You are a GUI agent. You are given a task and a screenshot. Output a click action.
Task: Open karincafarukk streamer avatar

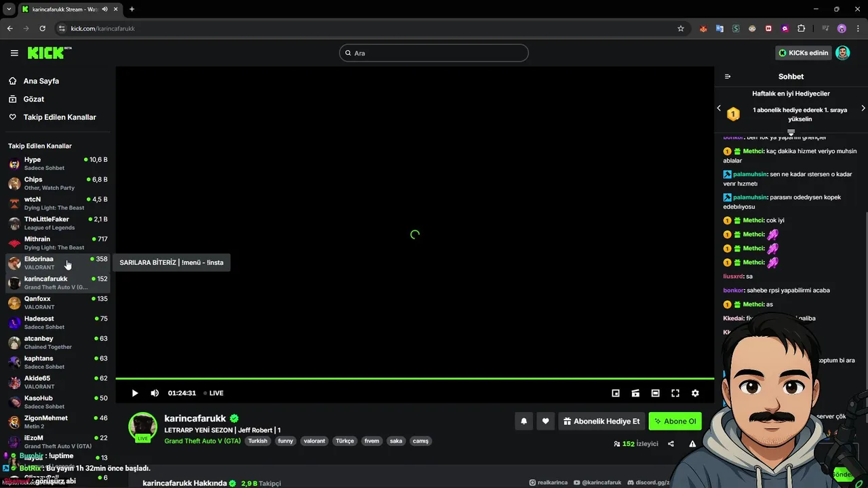[x=143, y=427]
